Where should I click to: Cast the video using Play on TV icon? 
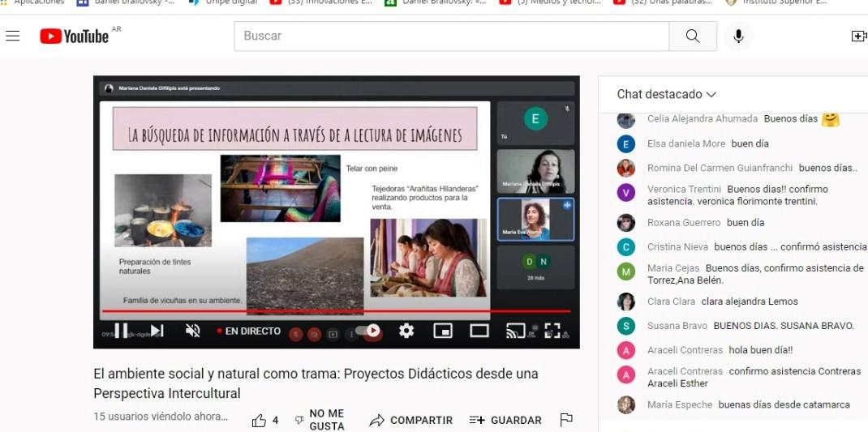tap(515, 331)
